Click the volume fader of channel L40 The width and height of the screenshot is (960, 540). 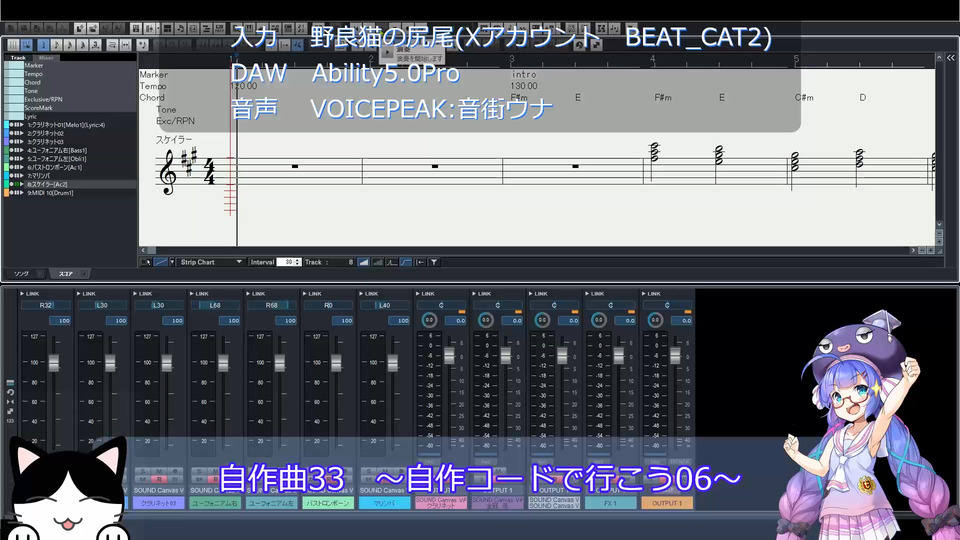click(x=392, y=362)
